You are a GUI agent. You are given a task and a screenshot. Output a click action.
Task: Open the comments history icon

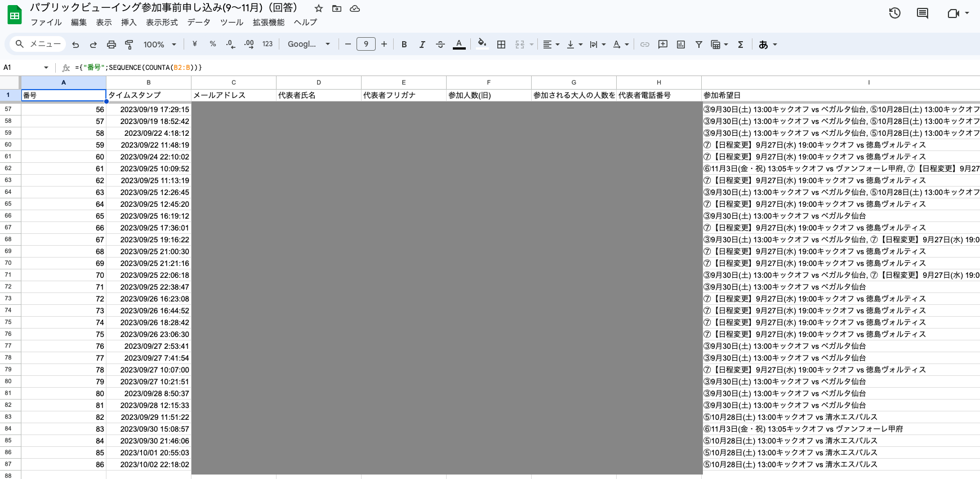923,13
